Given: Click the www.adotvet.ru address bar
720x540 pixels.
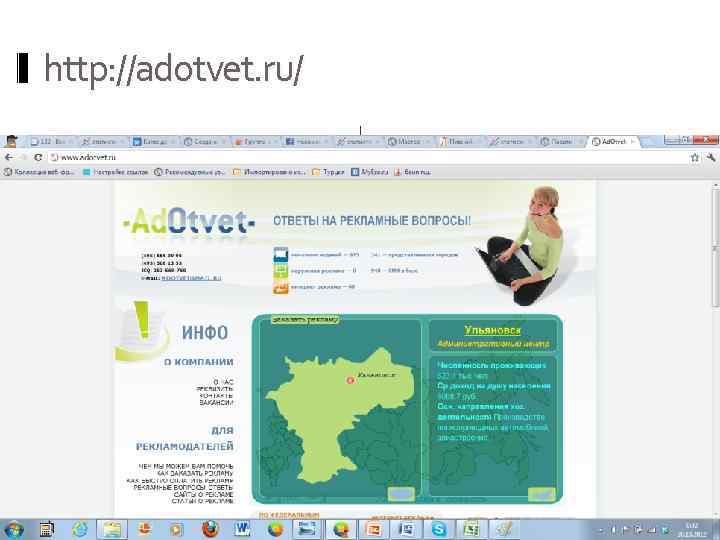Looking at the screenshot, I should click(x=367, y=158).
